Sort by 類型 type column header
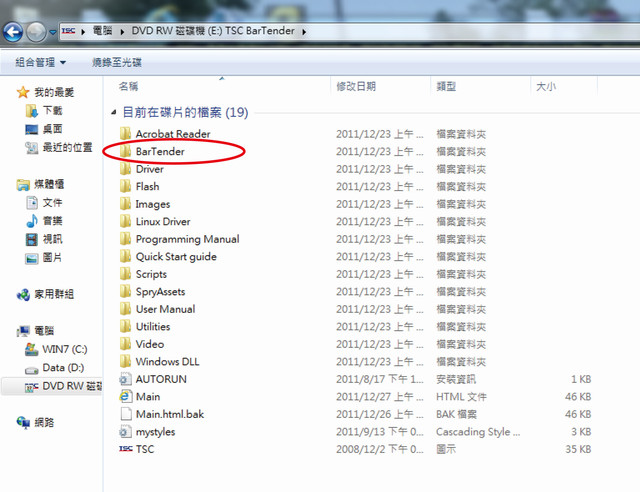 446,87
